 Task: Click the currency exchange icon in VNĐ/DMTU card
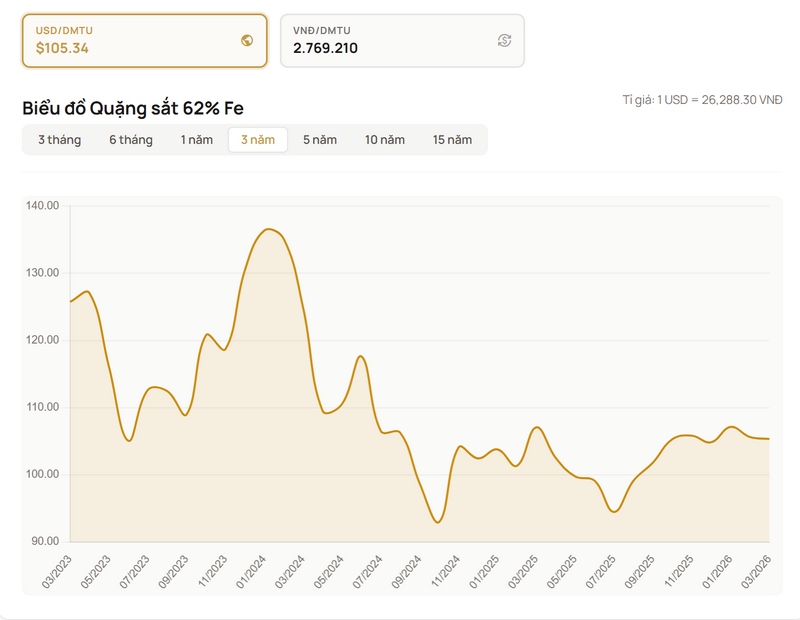504,41
